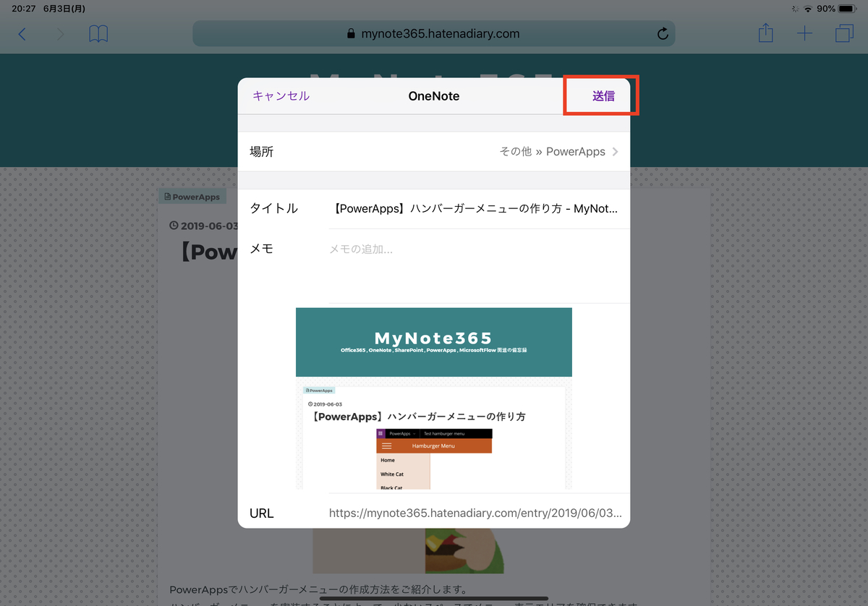Edit the タイトル field text

(x=476, y=209)
